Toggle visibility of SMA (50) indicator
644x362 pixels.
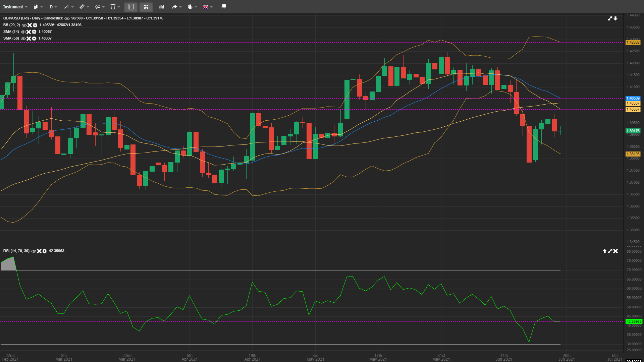23,39
